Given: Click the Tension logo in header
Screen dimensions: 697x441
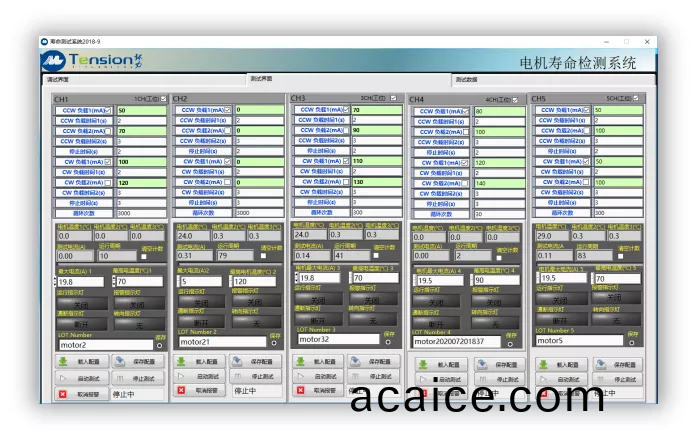Looking at the screenshot, I should tap(92, 60).
